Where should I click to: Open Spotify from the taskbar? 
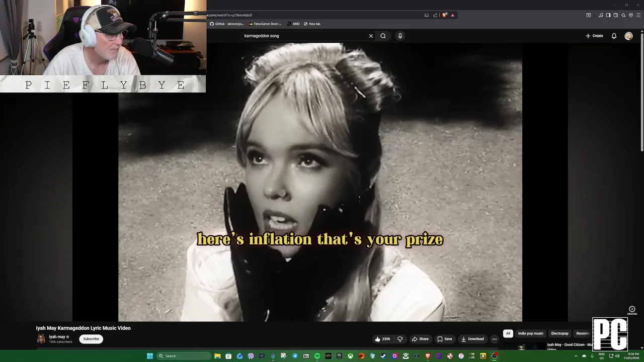(317, 356)
